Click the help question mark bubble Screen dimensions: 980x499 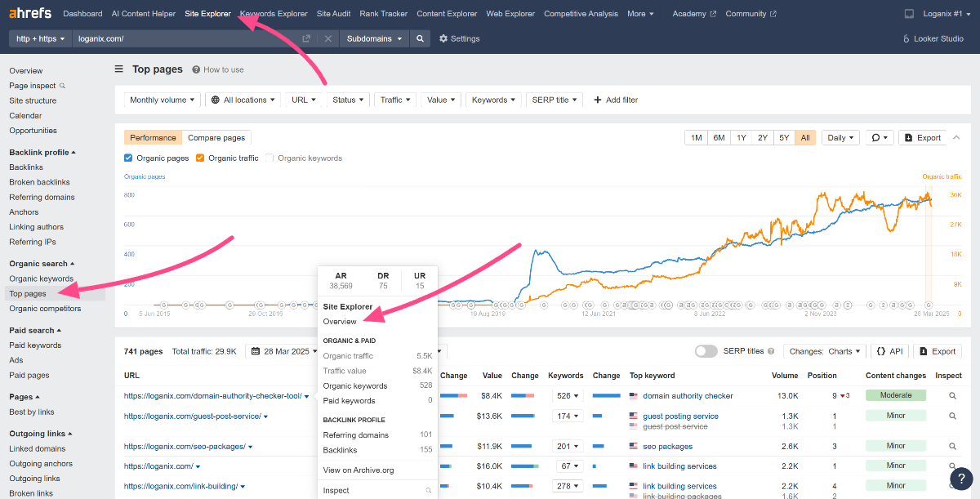pyautogui.click(x=960, y=479)
